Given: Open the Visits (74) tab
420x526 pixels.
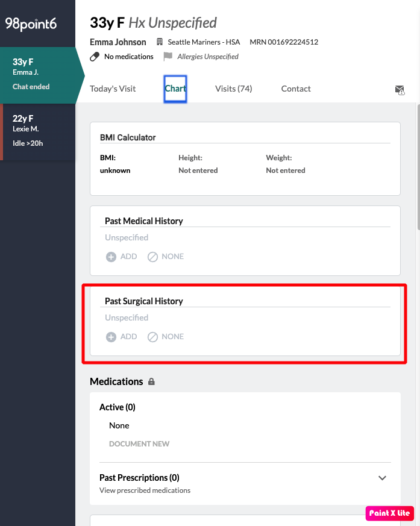Looking at the screenshot, I should (233, 89).
